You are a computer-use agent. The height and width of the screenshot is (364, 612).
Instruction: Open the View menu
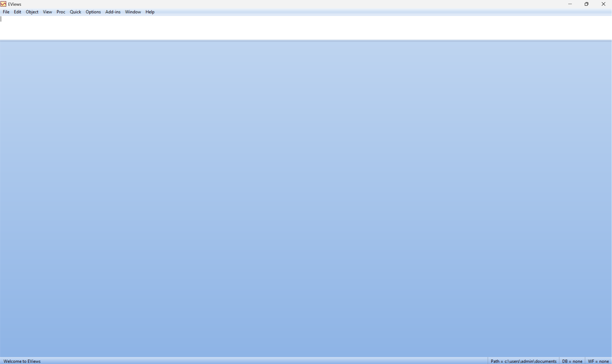click(x=47, y=12)
